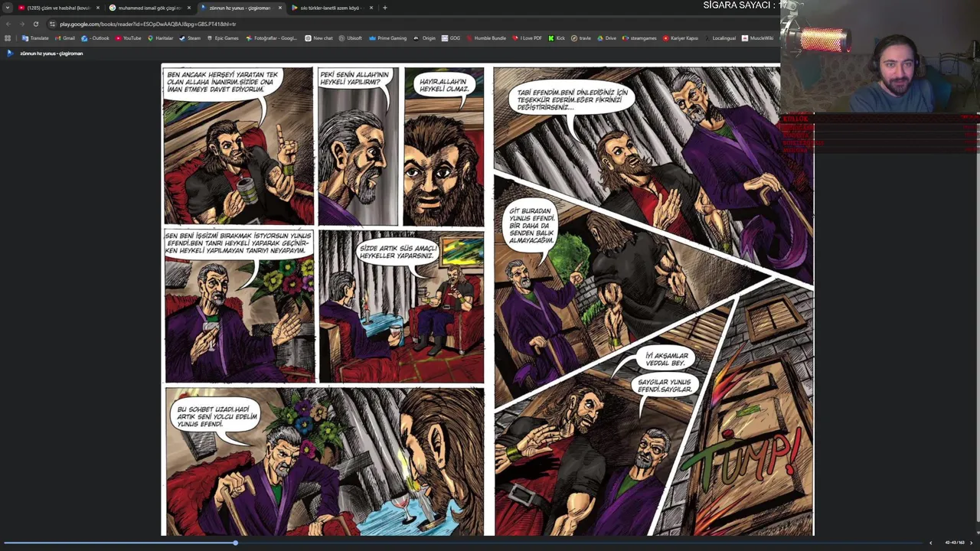Open the Translate bookmark

point(35,37)
